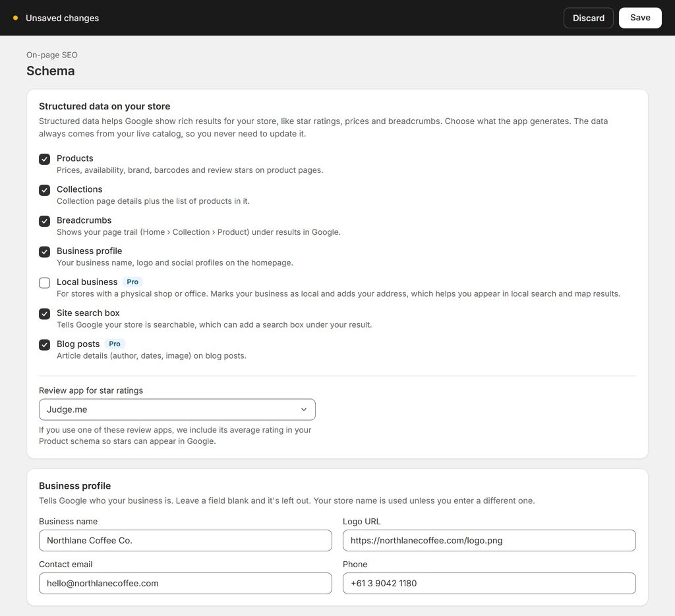Click the Blog posts label text
This screenshot has width=675, height=616.
(78, 344)
